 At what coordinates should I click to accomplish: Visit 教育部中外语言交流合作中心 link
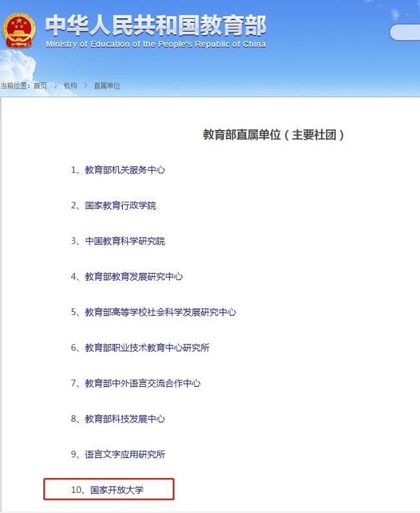[143, 384]
